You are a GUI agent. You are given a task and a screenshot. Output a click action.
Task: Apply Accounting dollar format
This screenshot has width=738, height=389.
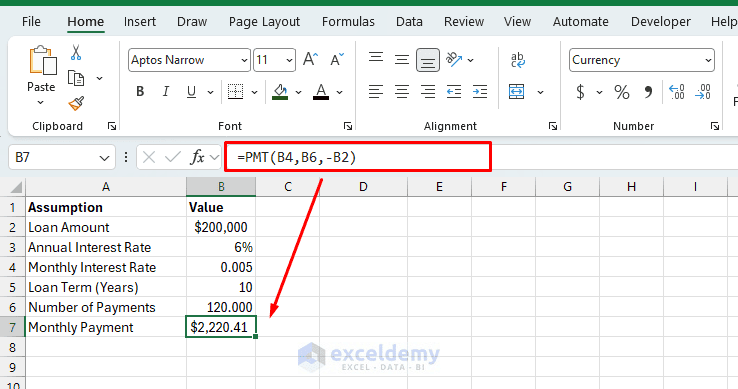[x=580, y=92]
